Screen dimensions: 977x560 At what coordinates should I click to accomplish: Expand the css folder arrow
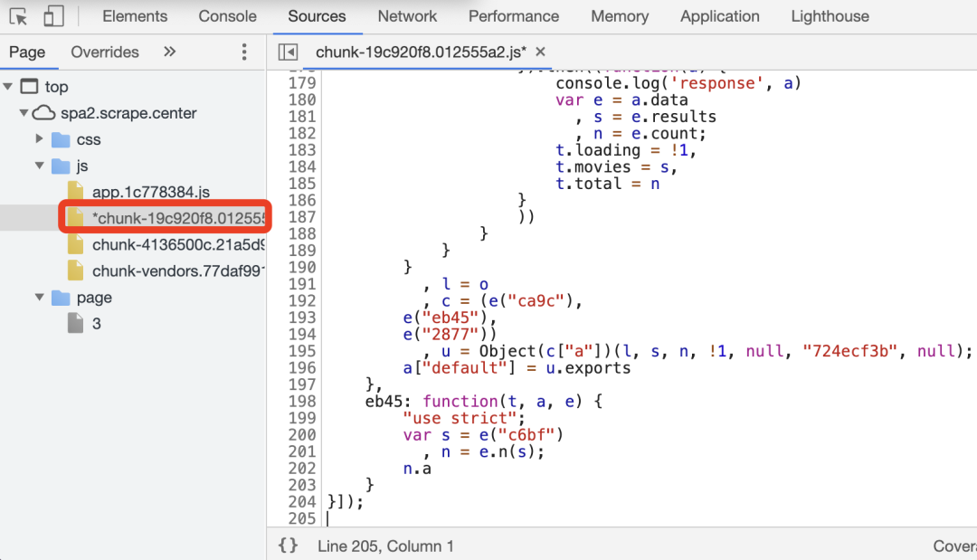point(39,139)
